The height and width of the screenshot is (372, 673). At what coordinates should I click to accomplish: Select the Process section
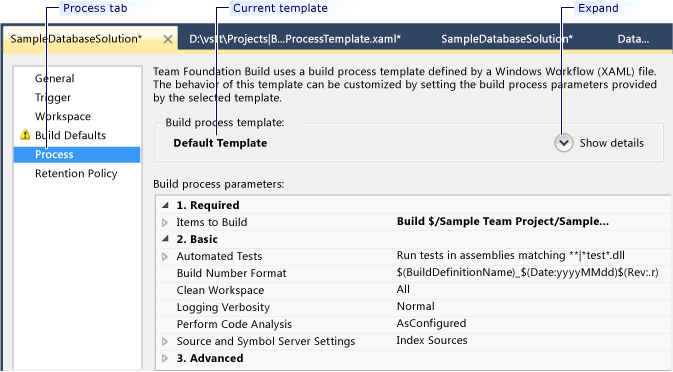[77, 154]
